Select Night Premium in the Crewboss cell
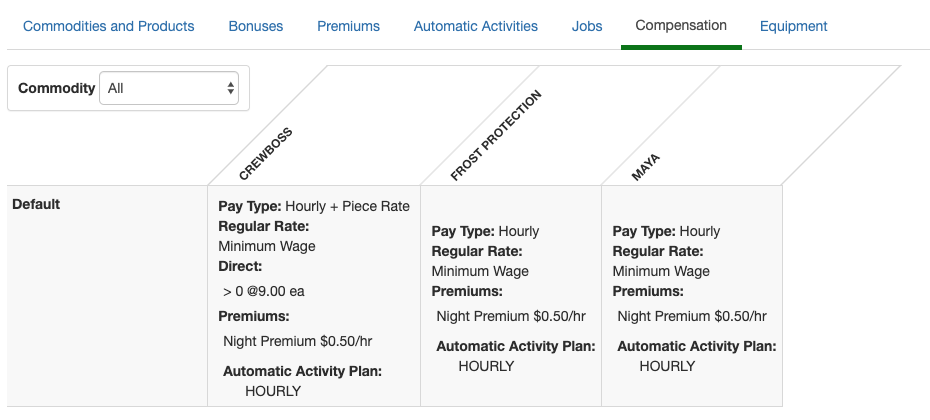The width and height of the screenshot is (930, 420). coord(297,341)
